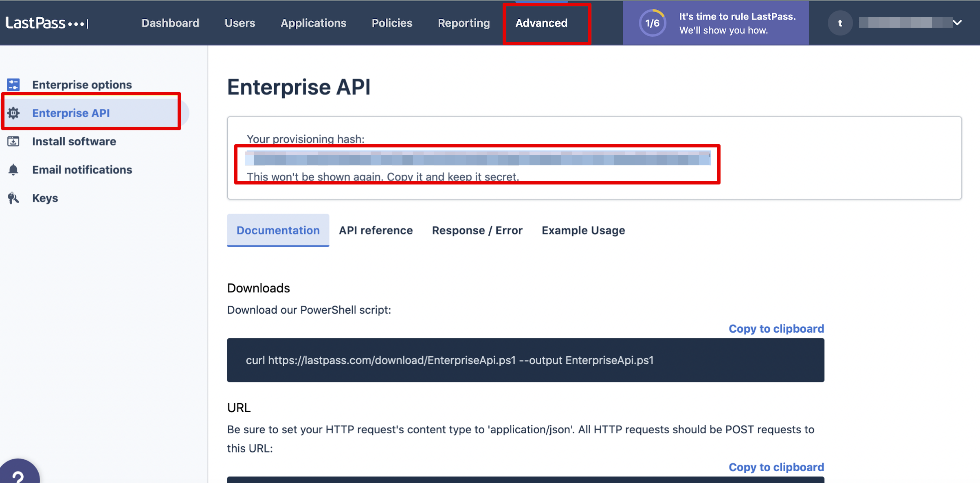Click the user avatar circle

[840, 23]
